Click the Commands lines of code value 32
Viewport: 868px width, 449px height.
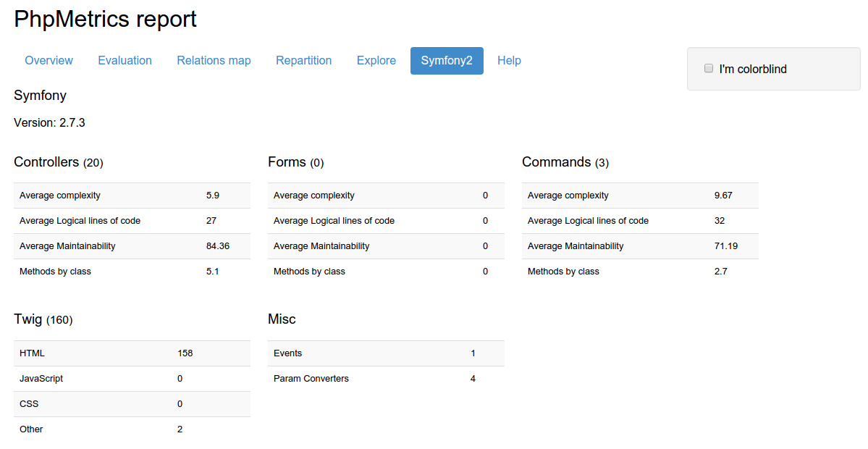pos(719,221)
